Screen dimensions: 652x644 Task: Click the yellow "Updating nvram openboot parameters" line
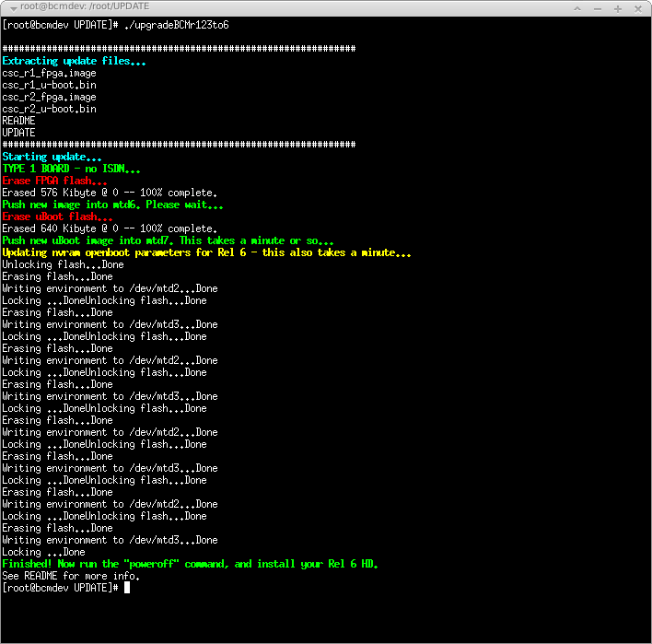[206, 252]
